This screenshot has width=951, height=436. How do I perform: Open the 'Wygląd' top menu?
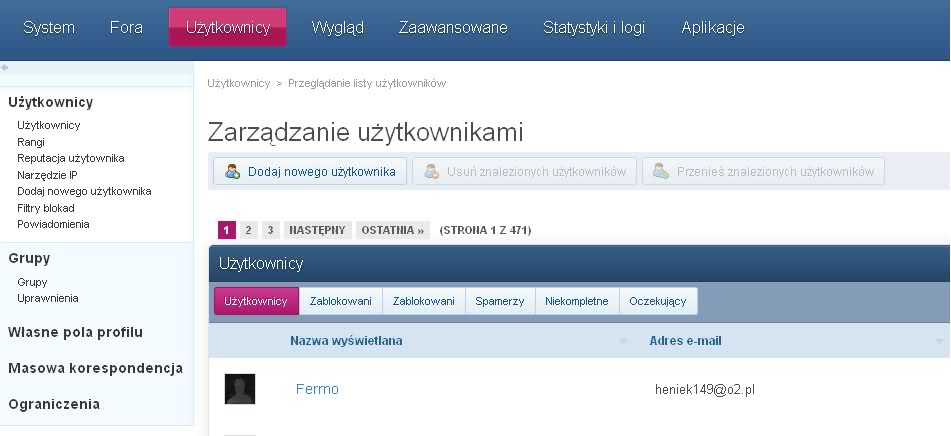337,28
